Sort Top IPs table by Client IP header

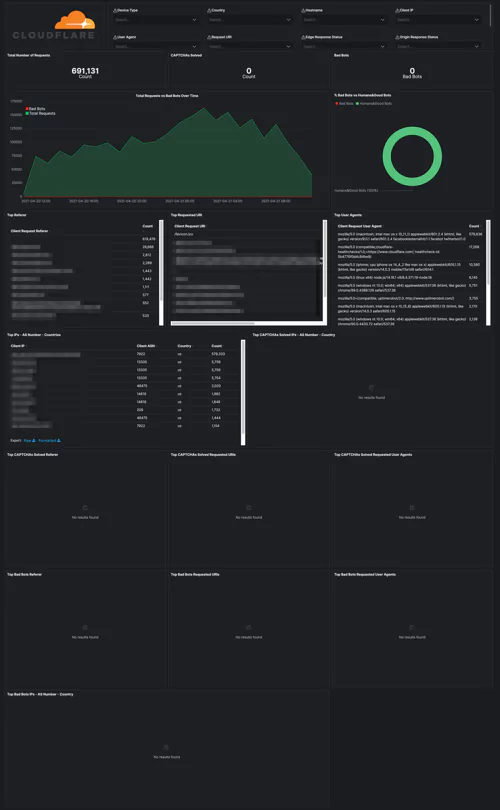pyautogui.click(x=18, y=346)
